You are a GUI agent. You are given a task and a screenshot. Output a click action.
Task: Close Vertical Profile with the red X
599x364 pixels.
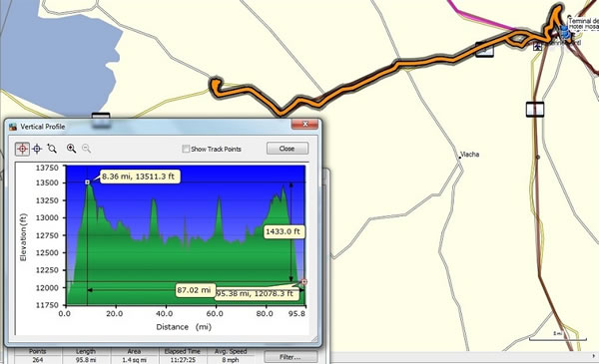coord(304,124)
